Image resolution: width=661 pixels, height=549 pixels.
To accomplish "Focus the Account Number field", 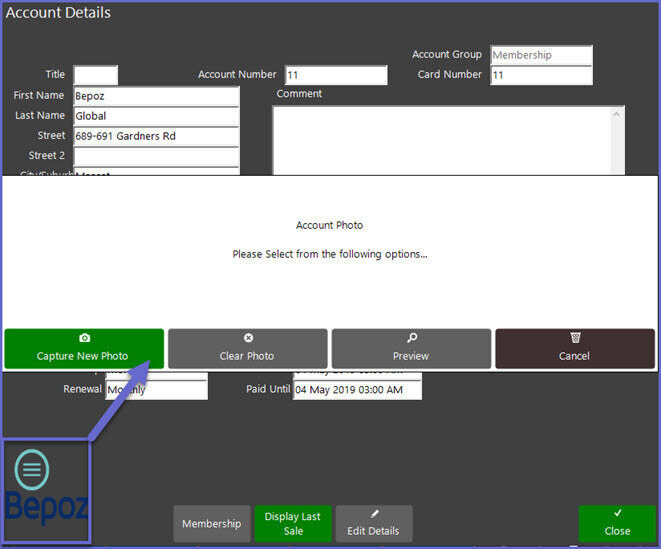I will 336,76.
